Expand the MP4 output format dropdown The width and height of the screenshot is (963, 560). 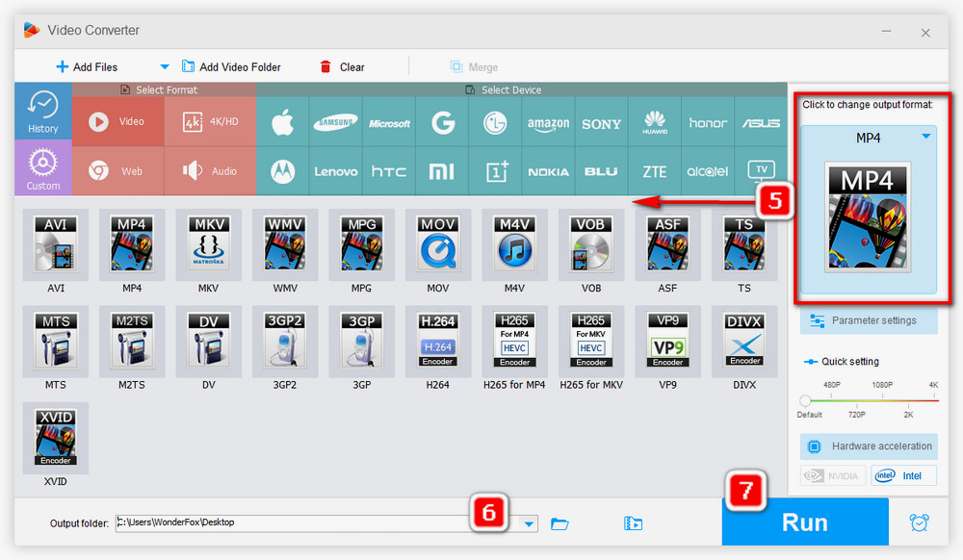[926, 138]
